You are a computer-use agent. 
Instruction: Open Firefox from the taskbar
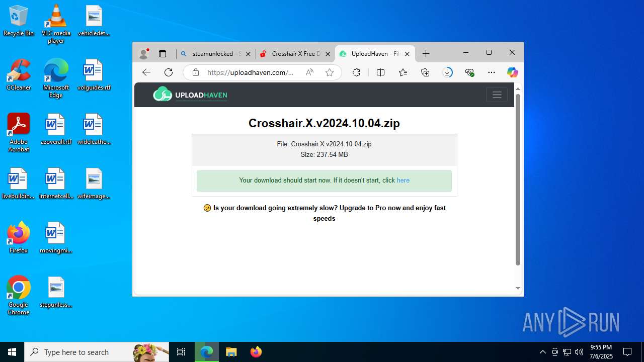[x=256, y=352]
